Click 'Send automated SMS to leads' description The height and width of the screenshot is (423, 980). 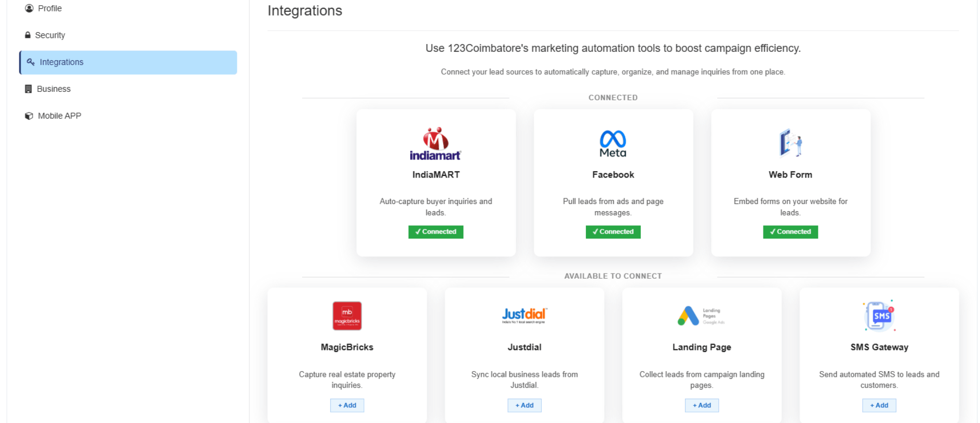pos(879,380)
